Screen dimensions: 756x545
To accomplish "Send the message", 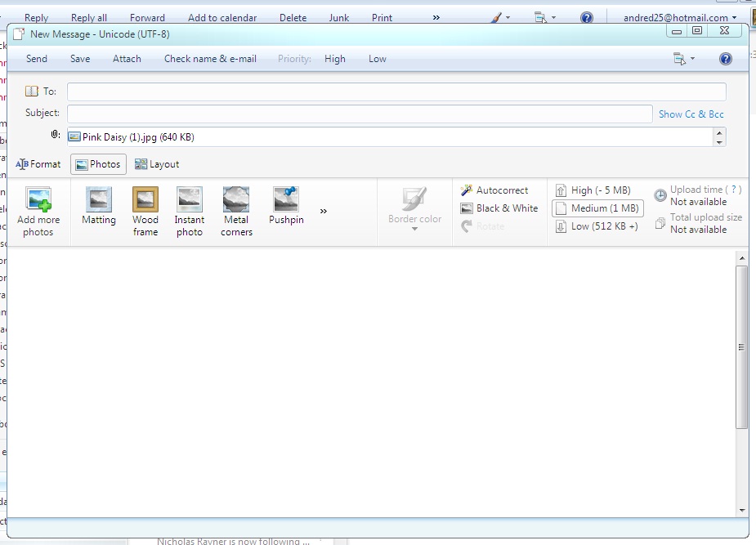I will coord(37,59).
